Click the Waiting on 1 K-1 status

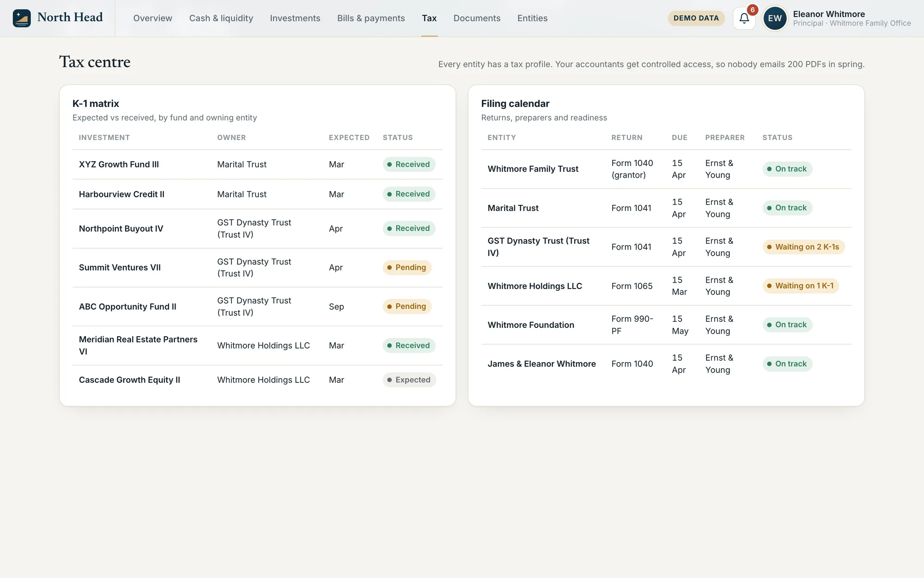(x=800, y=286)
